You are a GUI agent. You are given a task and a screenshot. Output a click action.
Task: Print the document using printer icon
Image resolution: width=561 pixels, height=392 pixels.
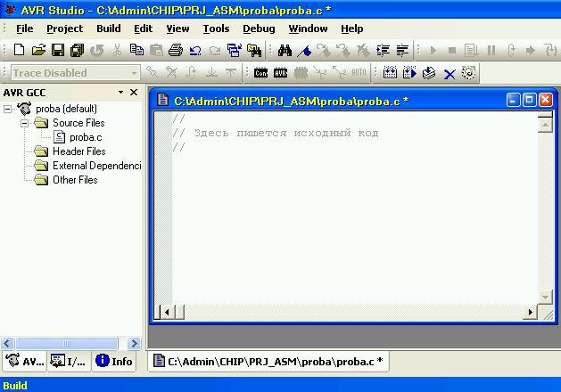[x=176, y=50]
